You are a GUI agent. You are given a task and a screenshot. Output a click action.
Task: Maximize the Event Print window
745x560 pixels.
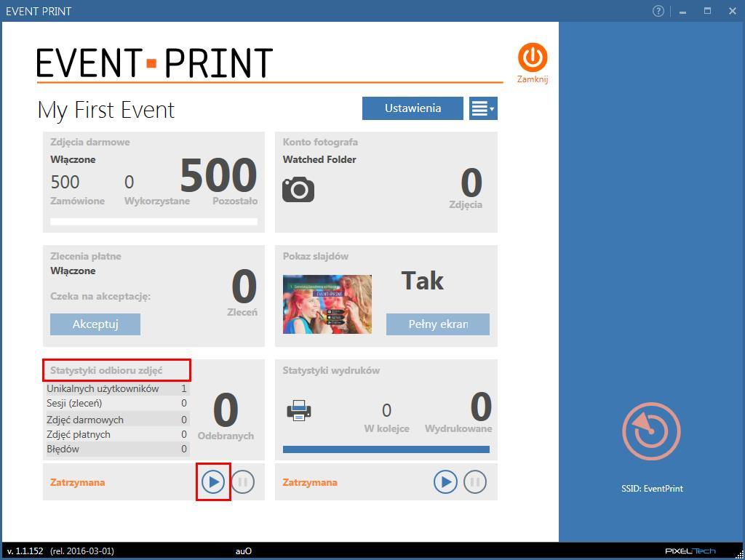coord(707,11)
